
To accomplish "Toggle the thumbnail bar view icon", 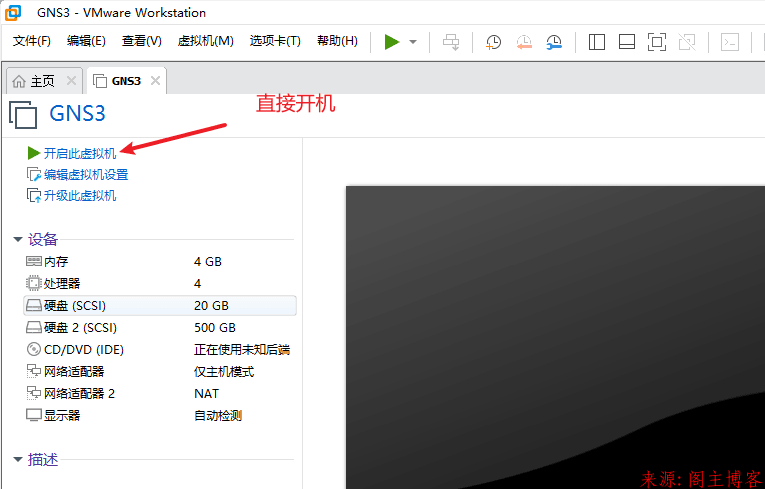I will [x=626, y=42].
